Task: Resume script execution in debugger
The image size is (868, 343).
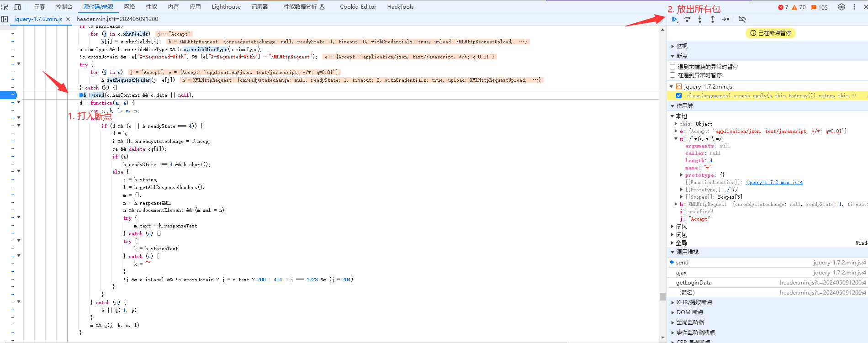Action: pos(674,19)
